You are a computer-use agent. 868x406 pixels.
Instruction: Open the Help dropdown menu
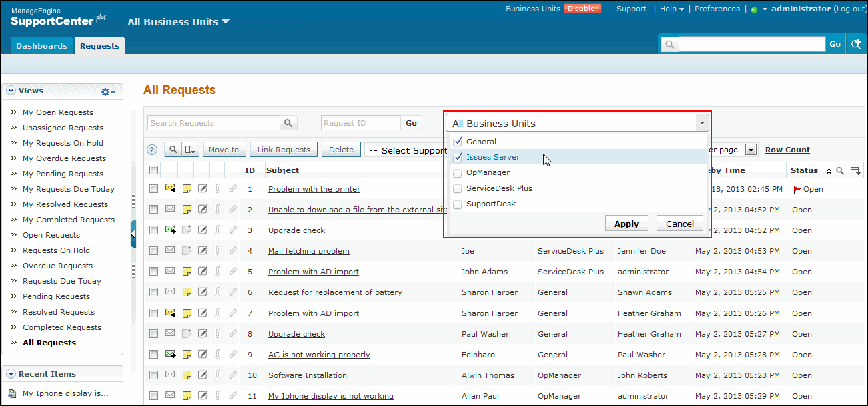pyautogui.click(x=672, y=9)
